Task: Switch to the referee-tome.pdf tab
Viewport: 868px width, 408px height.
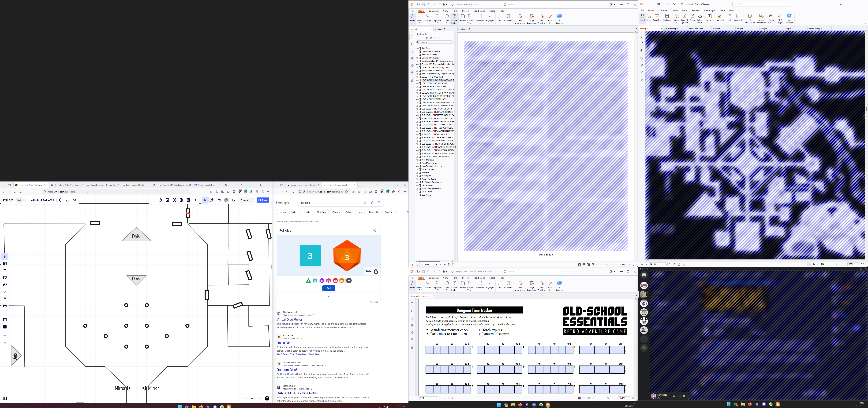Action: point(696,29)
